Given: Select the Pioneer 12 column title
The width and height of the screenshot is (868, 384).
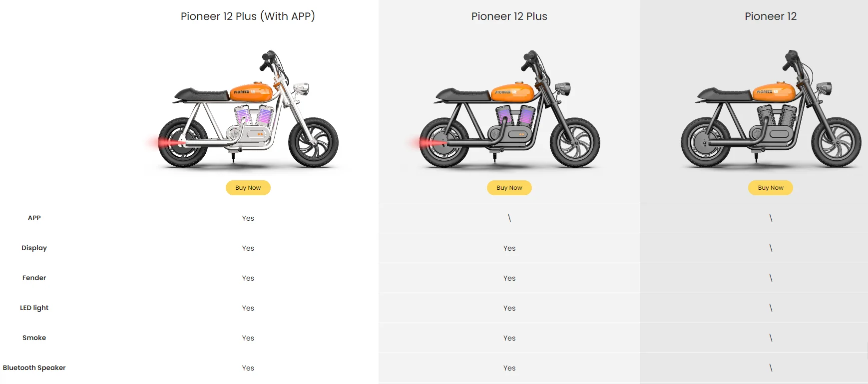Looking at the screenshot, I should (771, 16).
